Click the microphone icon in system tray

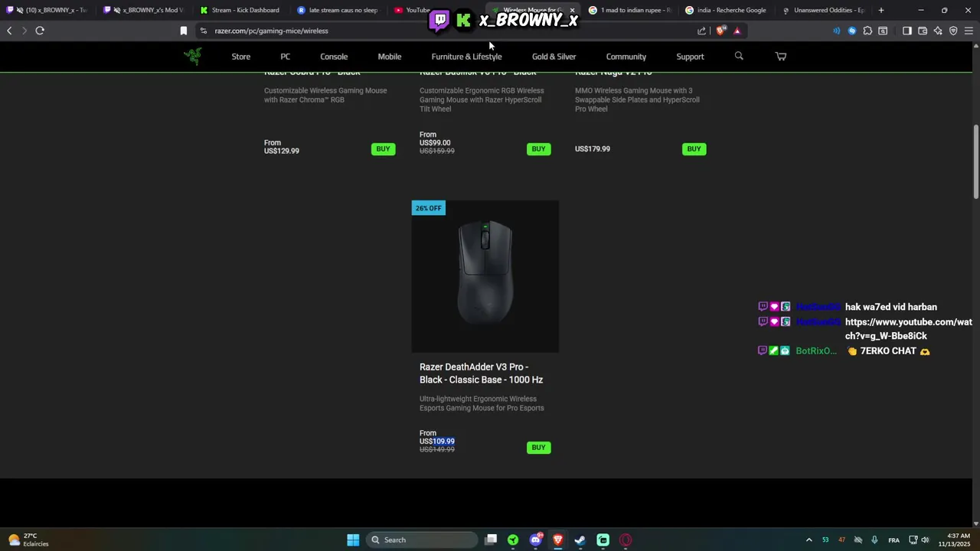[874, 540]
